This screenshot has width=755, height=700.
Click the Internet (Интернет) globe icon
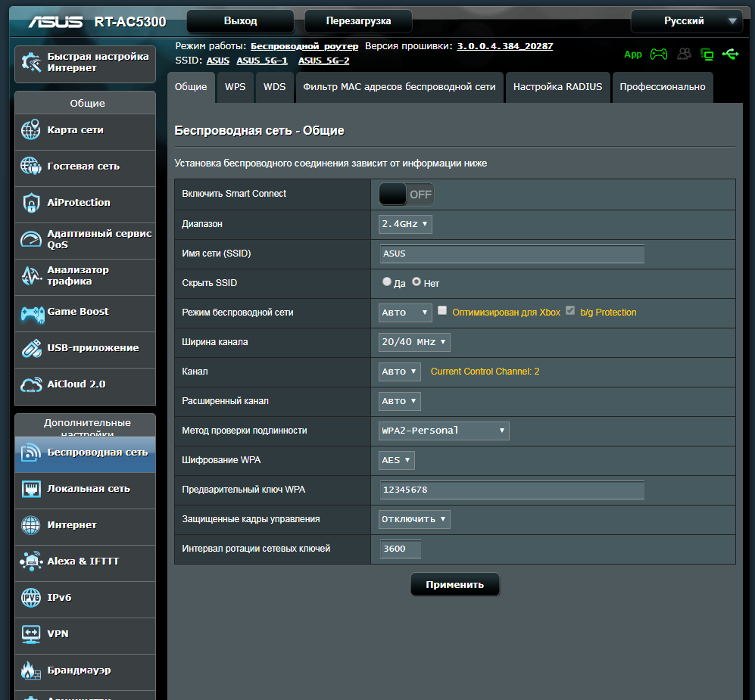(31, 525)
